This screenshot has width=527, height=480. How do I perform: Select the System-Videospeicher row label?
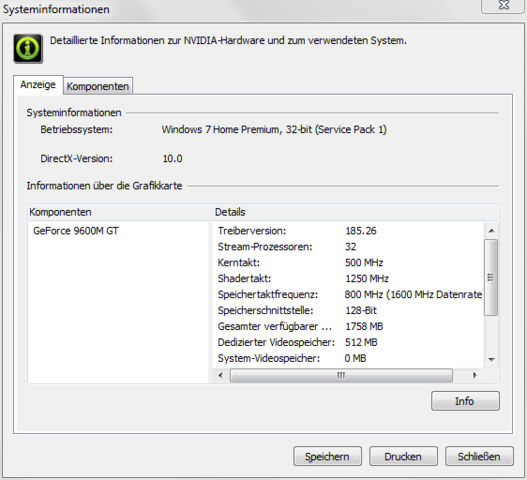(x=269, y=358)
